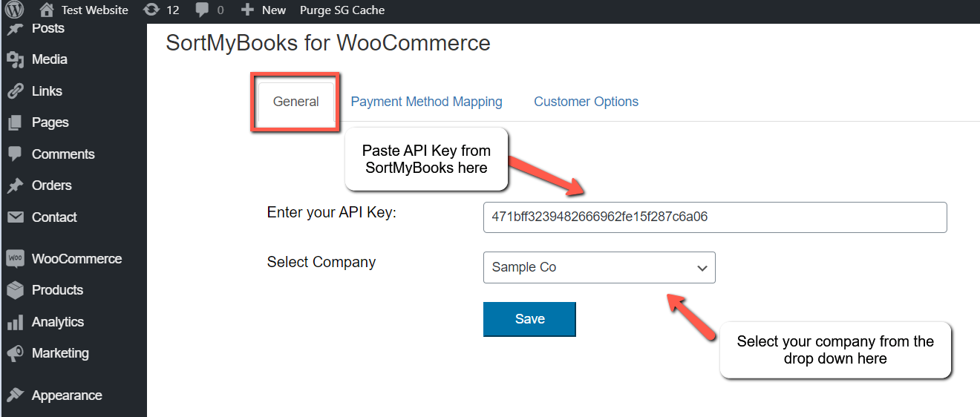This screenshot has height=417, width=980.
Task: Click the Products box icon
Action: tap(15, 290)
